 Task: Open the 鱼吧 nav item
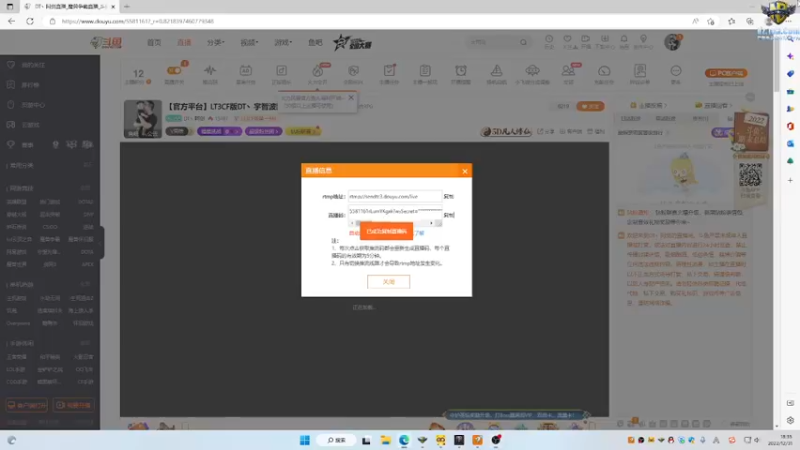[x=315, y=42]
